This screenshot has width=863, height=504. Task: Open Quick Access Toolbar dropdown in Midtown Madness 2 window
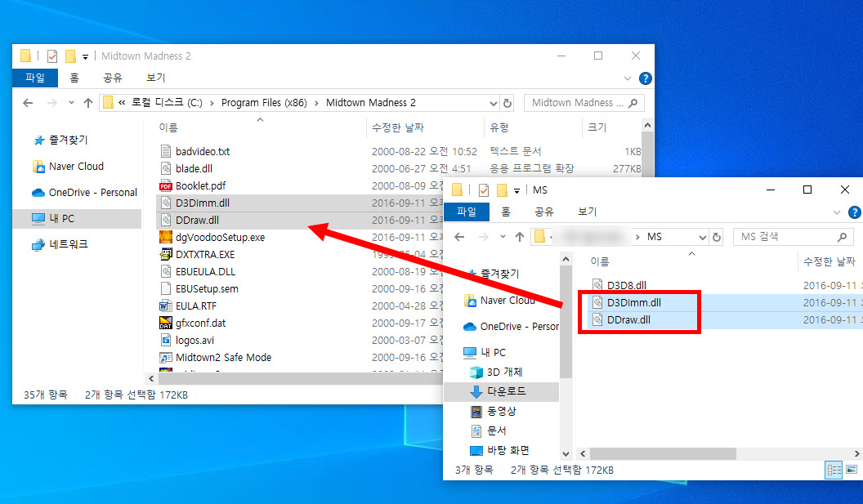click(85, 56)
